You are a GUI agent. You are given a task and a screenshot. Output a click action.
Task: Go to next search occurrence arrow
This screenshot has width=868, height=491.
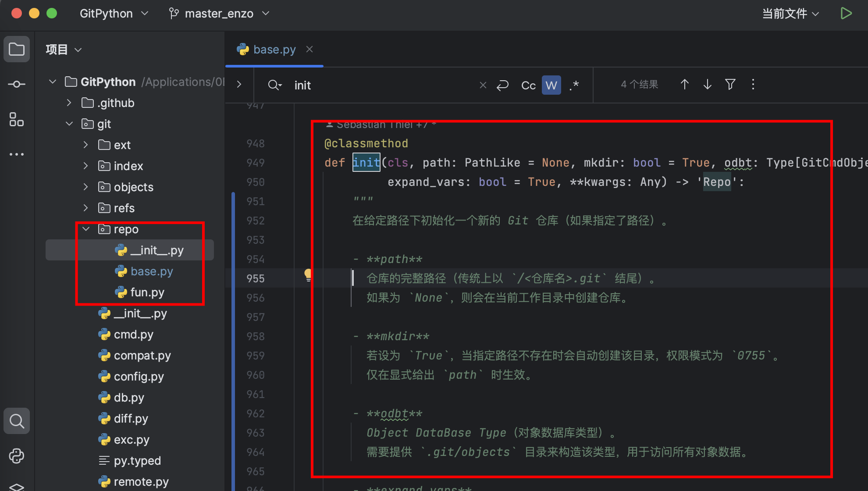point(707,84)
